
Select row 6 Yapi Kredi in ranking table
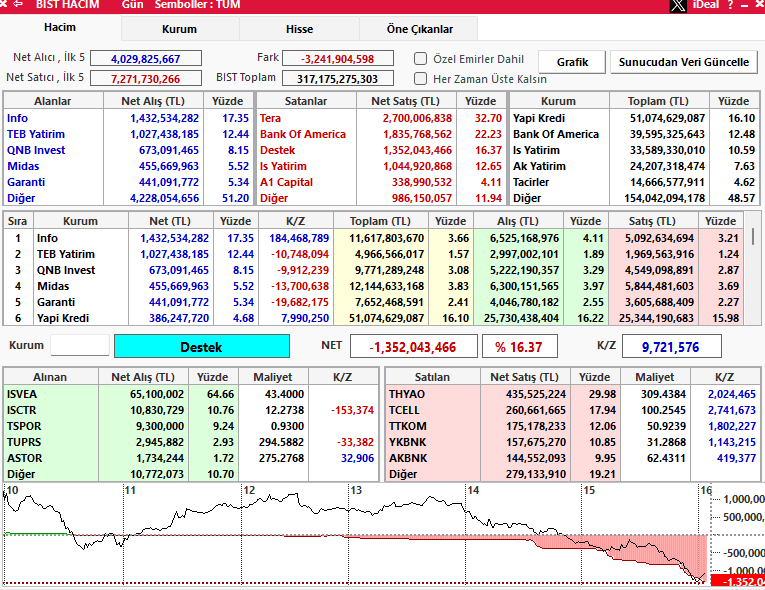pyautogui.click(x=373, y=318)
